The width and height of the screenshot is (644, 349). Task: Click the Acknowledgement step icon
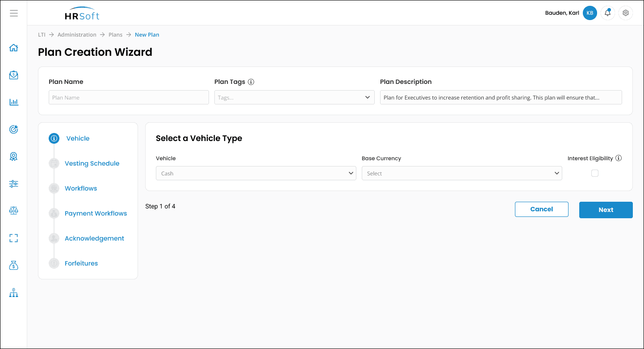(x=54, y=238)
